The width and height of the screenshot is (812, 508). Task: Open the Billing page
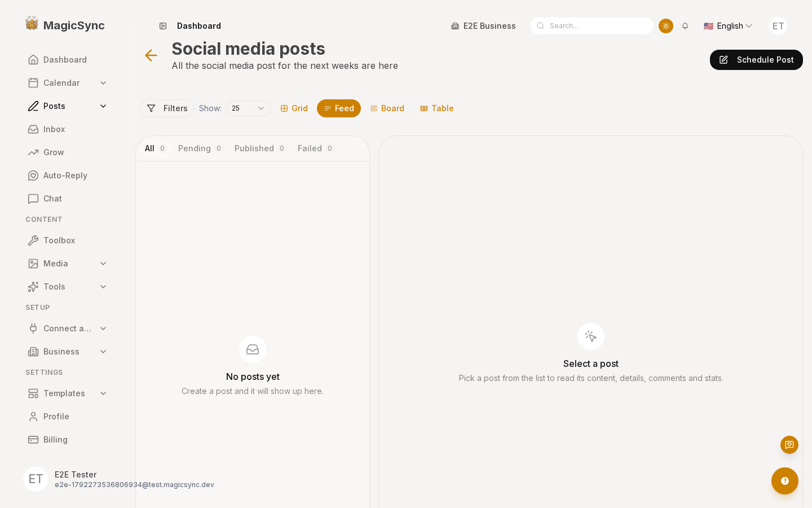point(68,440)
